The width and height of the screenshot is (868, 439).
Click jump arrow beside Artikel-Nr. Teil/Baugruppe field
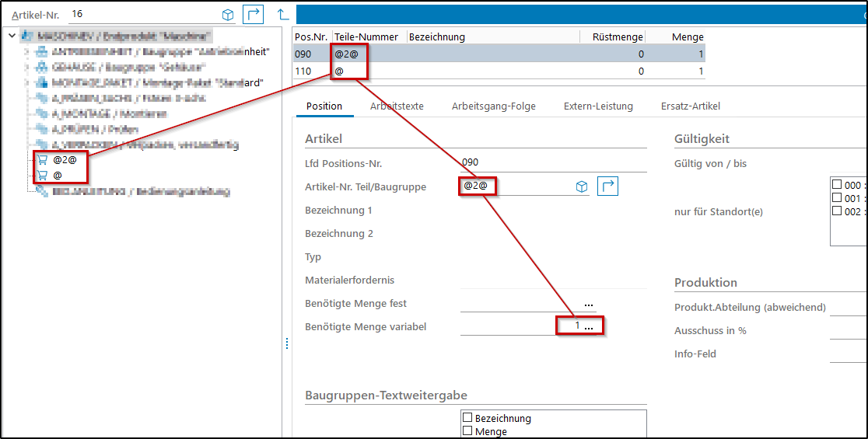pyautogui.click(x=607, y=186)
